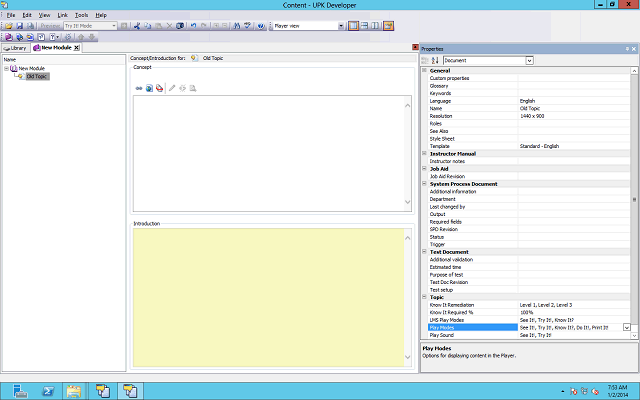Open PowerShell from the Windows taskbar
Viewport: 640px width, 400px height.
click(46, 390)
